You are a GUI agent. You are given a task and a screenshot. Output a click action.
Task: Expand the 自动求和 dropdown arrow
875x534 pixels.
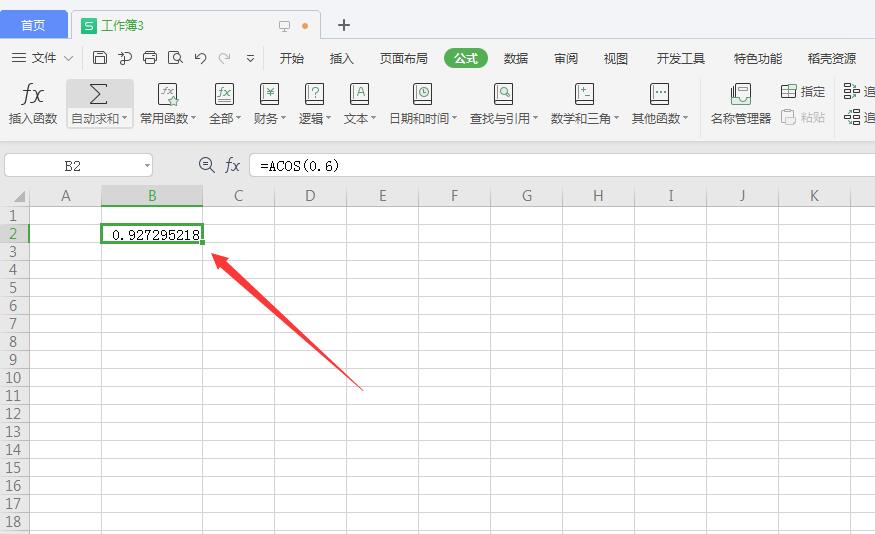pos(124,118)
